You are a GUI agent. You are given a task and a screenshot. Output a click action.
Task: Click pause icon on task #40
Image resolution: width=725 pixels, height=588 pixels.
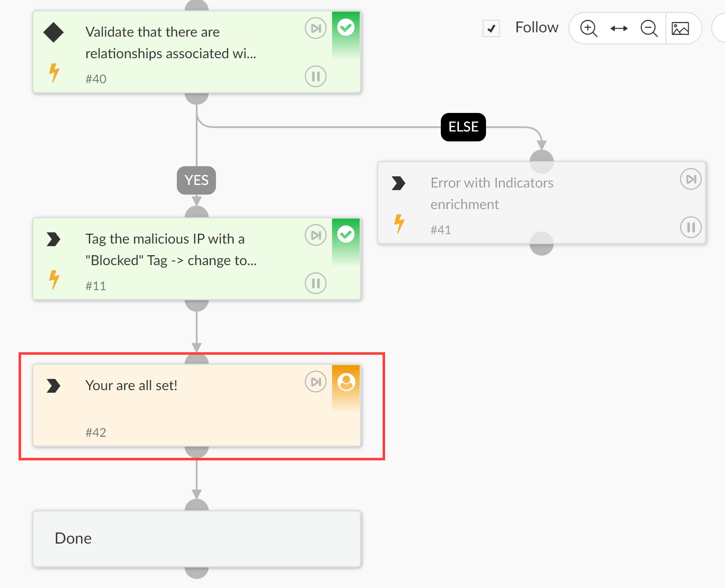pos(316,76)
